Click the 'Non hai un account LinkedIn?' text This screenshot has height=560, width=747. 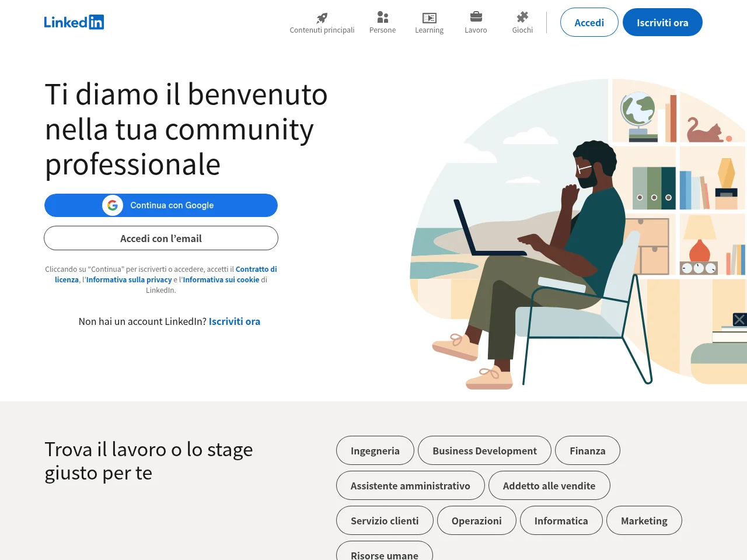point(142,321)
